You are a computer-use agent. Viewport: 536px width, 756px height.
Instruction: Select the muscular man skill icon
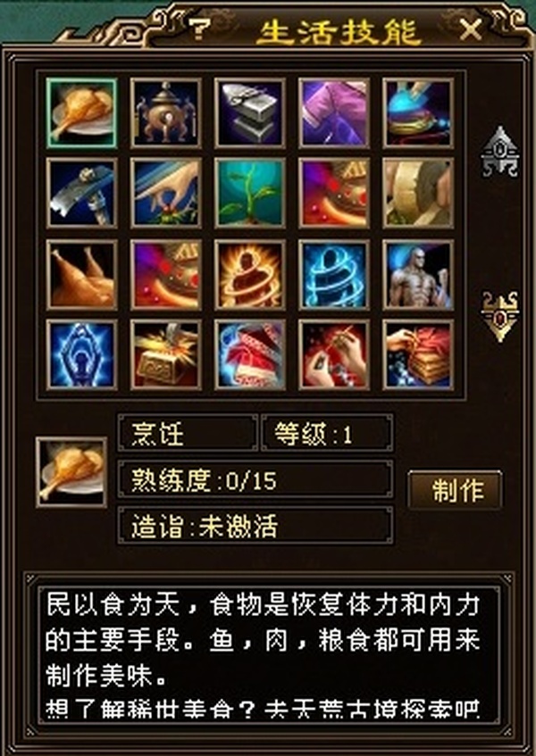(418, 275)
